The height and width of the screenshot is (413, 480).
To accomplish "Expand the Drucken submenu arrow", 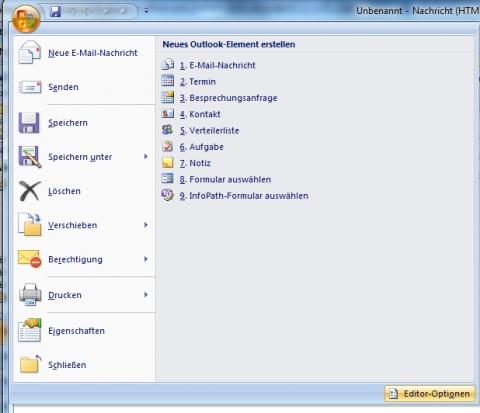I will [x=146, y=295].
